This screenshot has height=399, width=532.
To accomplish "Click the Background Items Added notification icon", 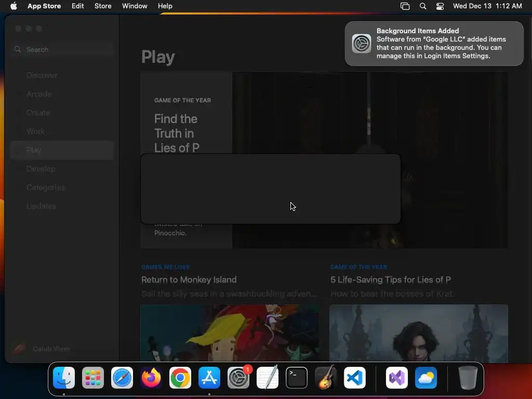I will coord(362,44).
